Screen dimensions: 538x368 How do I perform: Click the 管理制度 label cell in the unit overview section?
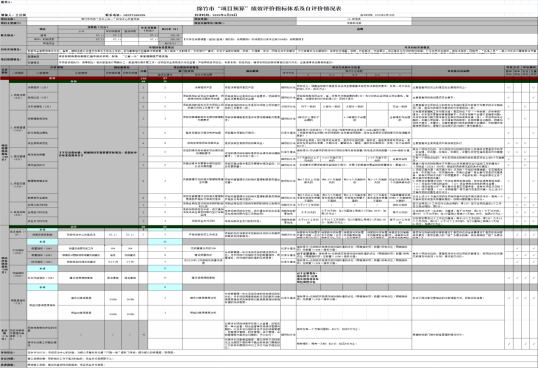(42, 56)
